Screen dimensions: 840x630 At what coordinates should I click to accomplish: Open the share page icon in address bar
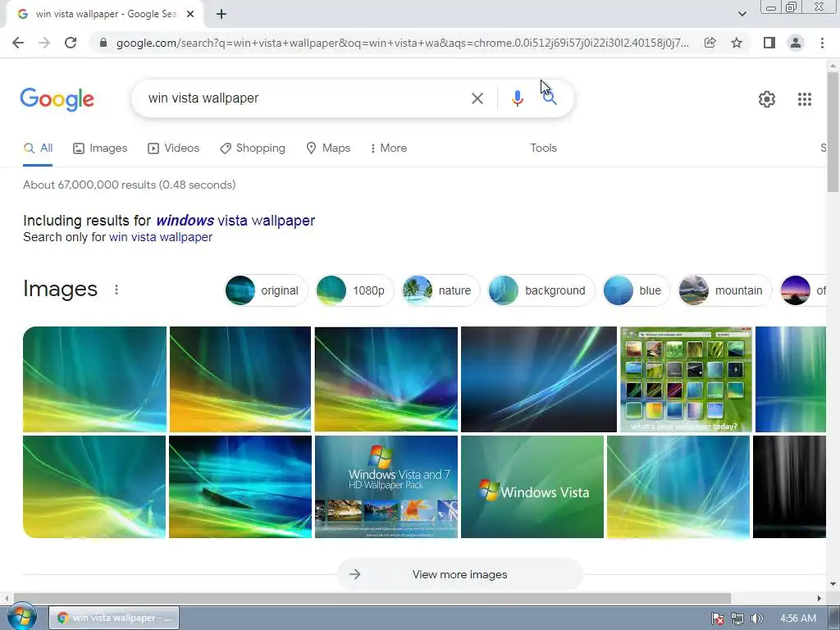710,43
